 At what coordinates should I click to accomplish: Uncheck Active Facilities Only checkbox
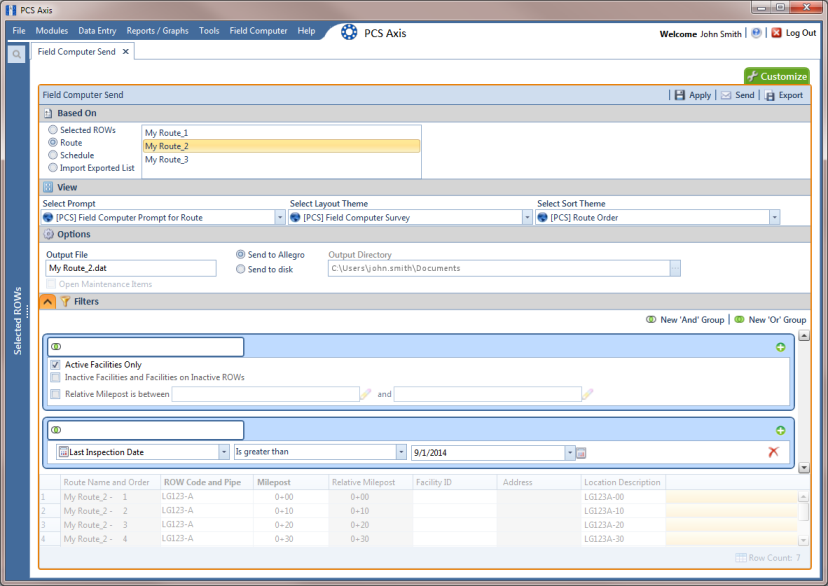55,364
